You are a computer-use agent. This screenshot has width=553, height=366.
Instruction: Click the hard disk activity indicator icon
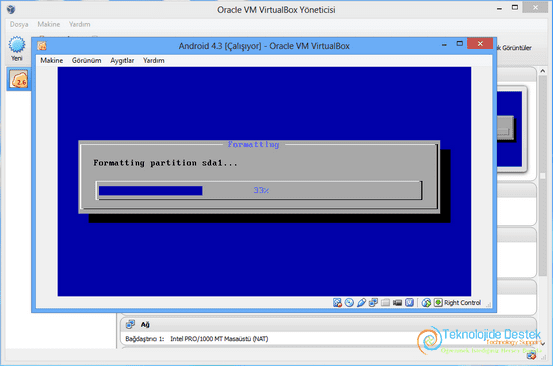337,303
